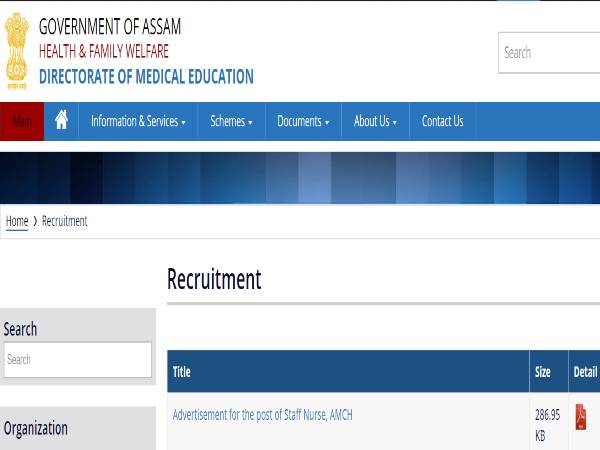Click the Assam government emblem logo

tap(17, 52)
